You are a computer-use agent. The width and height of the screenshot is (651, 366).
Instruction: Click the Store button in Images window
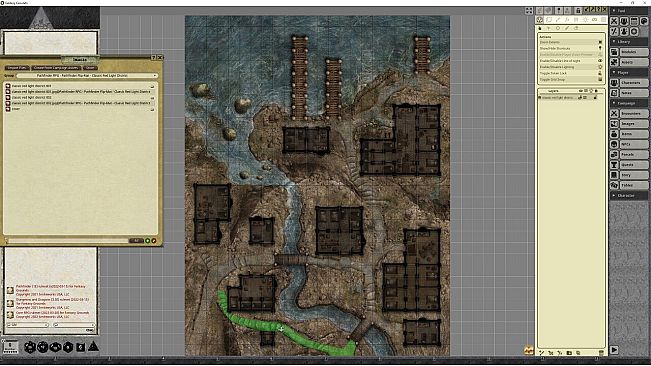click(x=90, y=68)
